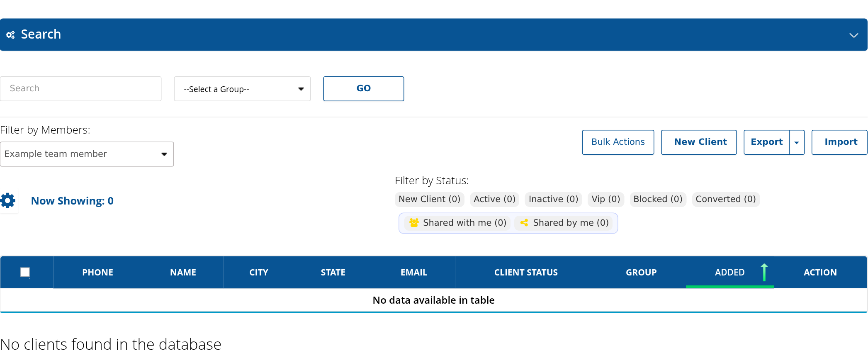Screen dimensions: 868x363
Task: Filter by Vip status
Action: tap(605, 199)
